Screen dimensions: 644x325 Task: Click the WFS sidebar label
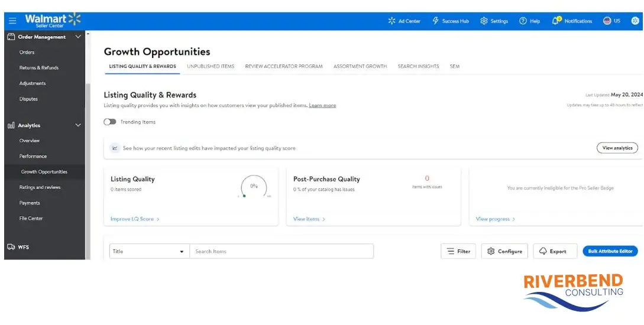pyautogui.click(x=24, y=248)
